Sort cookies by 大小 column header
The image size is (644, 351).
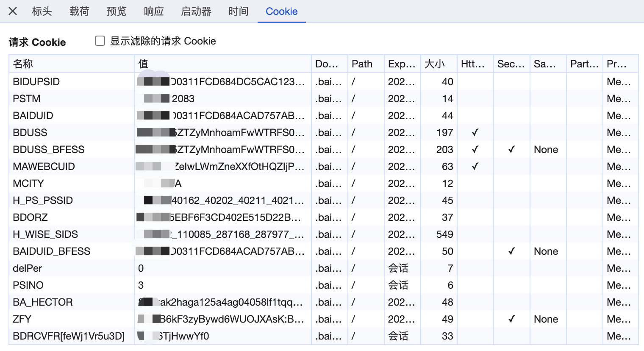(x=434, y=64)
